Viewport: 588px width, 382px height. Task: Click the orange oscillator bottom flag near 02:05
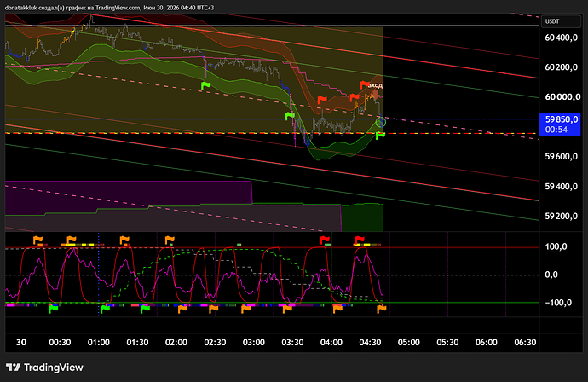(x=182, y=309)
